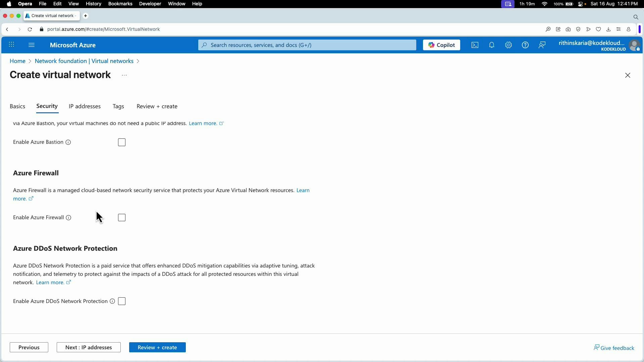
Task: Open the Learn more link under DDoS section
Action: point(51,282)
